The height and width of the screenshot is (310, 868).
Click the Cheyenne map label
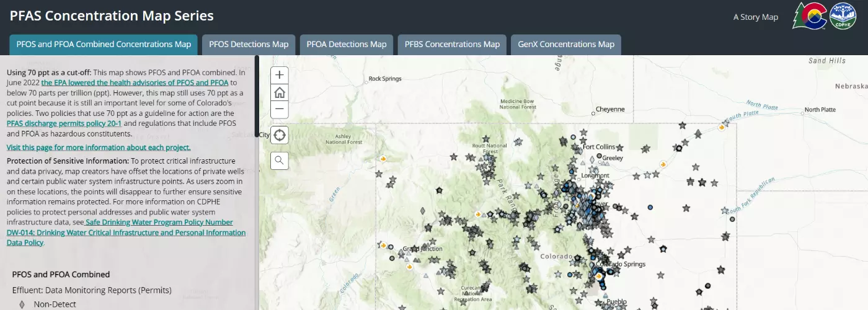(x=610, y=109)
